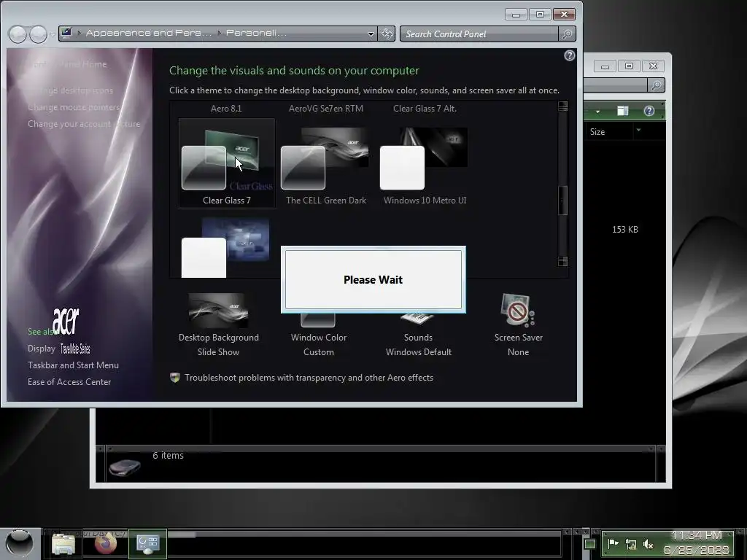Maximize the Personalization window
Viewport: 747px width, 560px height.
(x=540, y=15)
